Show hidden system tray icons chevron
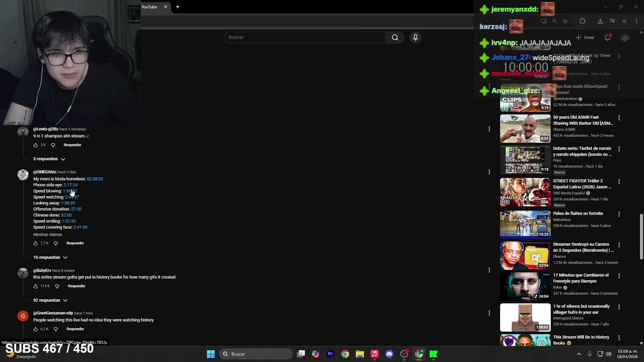 point(579,354)
